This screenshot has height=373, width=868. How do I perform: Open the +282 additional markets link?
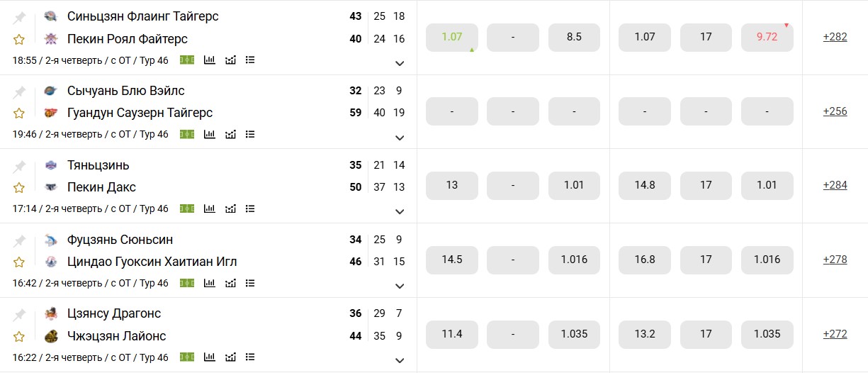(x=835, y=37)
